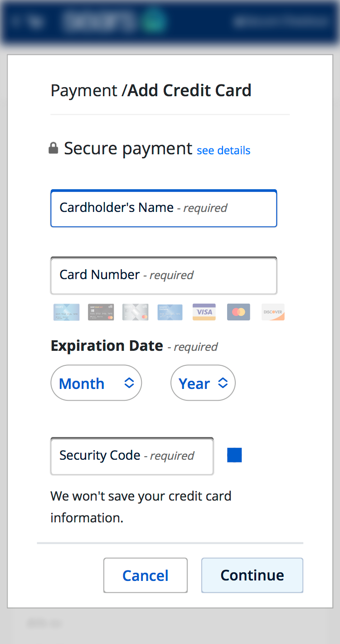
Task: Cancel adding the credit card
Action: pyautogui.click(x=145, y=575)
